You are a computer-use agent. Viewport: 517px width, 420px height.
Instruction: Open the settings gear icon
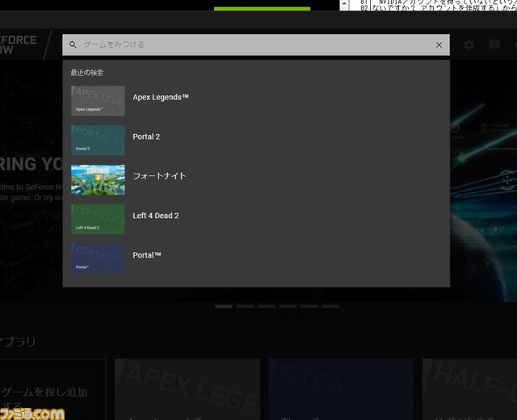(469, 44)
